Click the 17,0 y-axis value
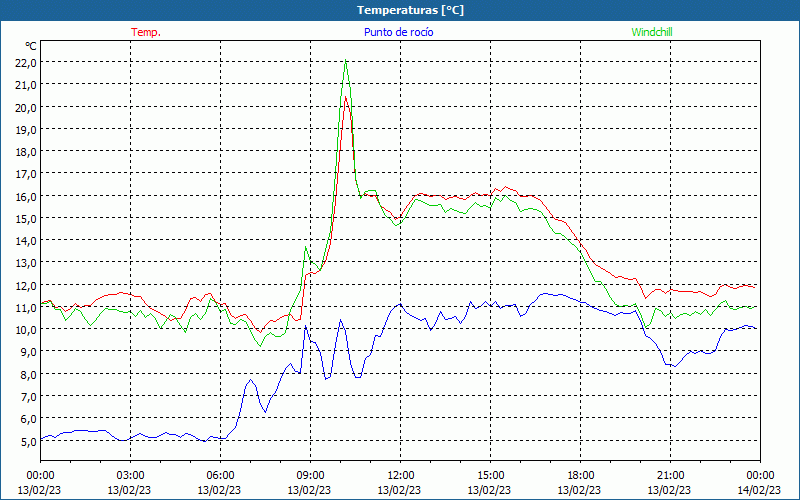Screen dimensions: 800x500 27,173
